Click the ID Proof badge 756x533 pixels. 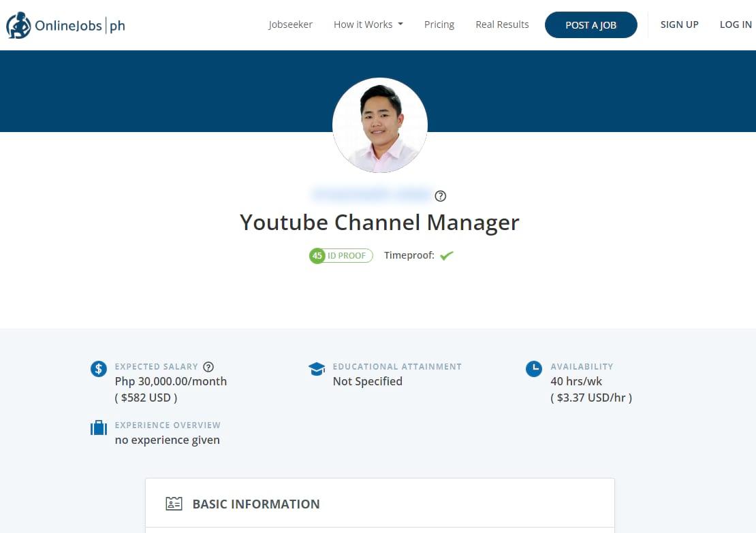tap(347, 255)
